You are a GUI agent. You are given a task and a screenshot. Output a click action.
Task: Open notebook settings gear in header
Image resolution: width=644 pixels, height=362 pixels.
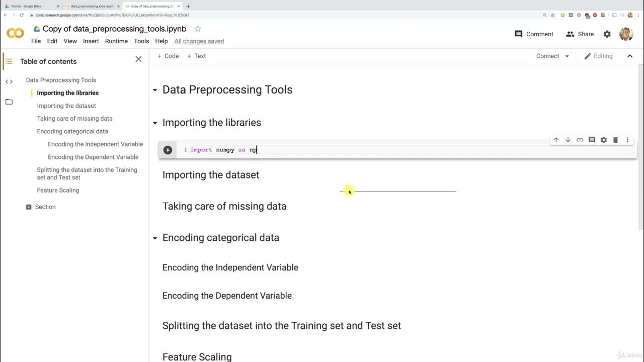[x=607, y=34]
